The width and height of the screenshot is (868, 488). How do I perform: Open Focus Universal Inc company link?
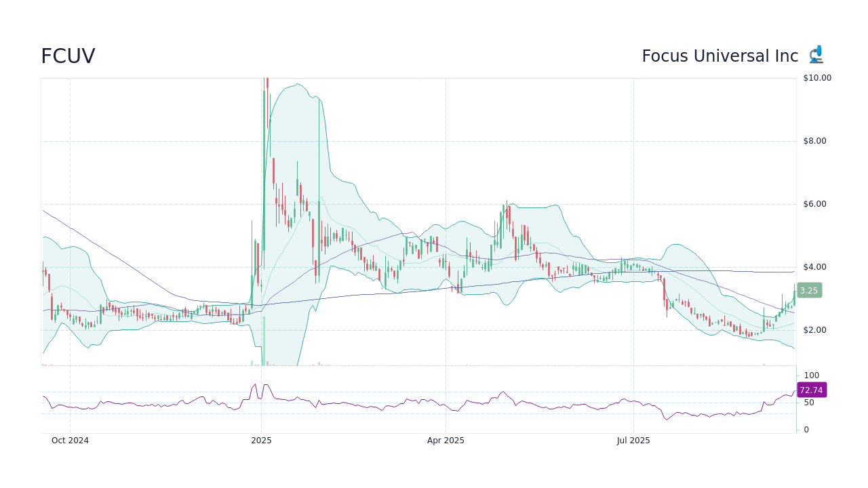720,56
